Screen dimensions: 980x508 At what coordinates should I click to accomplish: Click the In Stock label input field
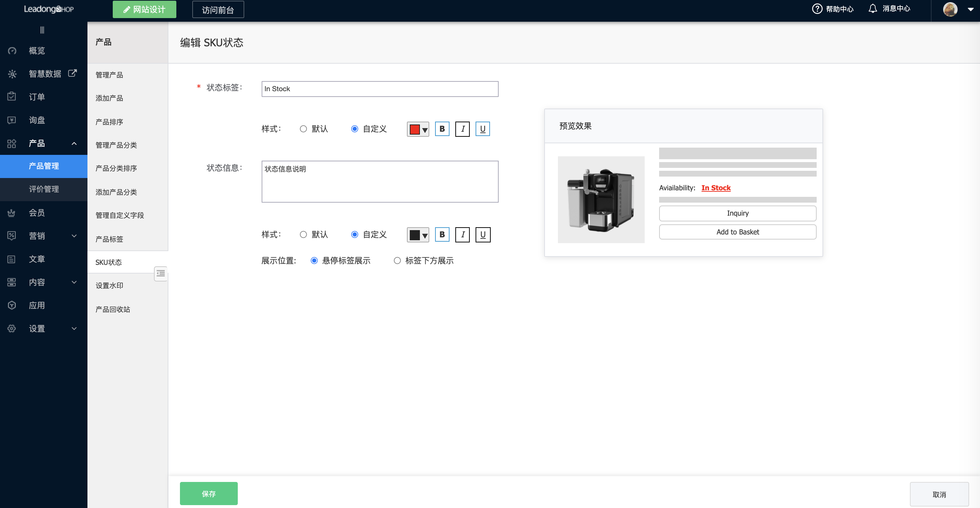(x=379, y=89)
